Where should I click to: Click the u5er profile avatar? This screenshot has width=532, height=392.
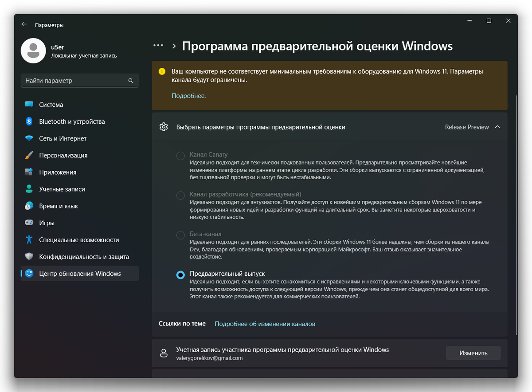[33, 51]
